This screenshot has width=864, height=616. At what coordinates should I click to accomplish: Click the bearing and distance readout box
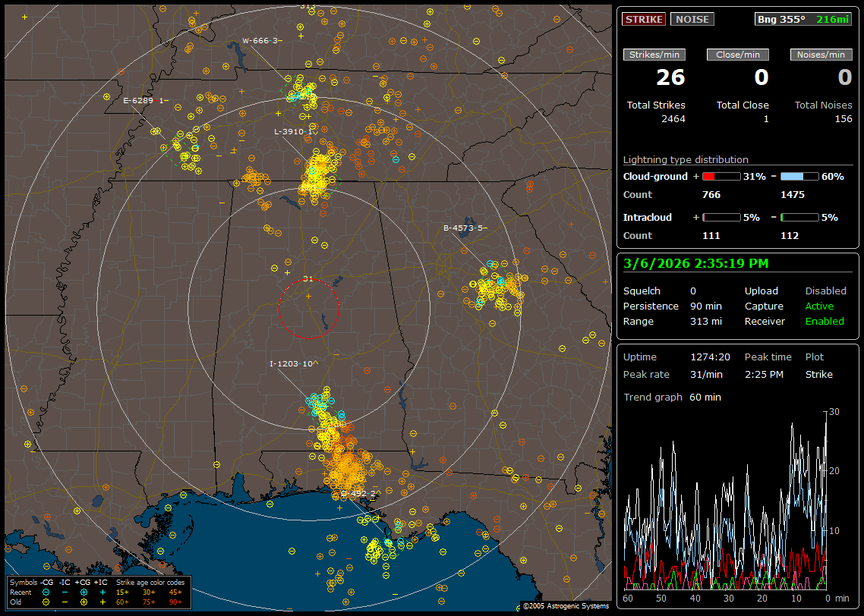[804, 19]
